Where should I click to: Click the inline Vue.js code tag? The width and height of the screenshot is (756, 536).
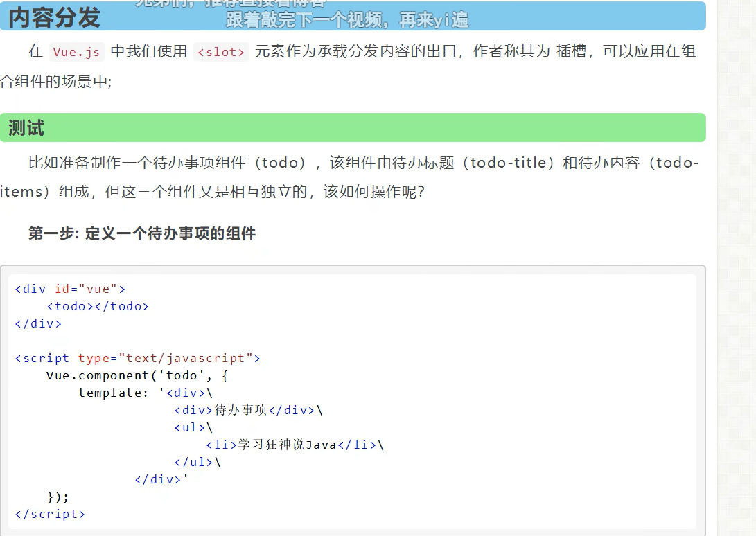[x=76, y=52]
